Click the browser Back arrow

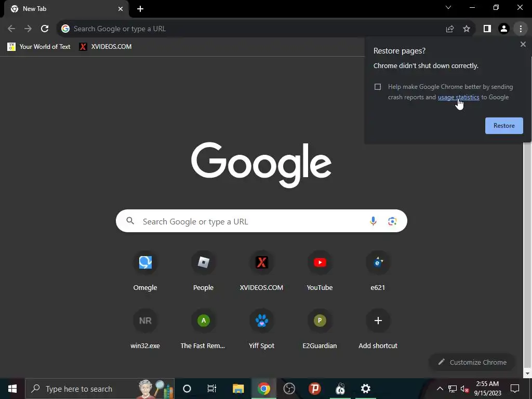[11, 29]
